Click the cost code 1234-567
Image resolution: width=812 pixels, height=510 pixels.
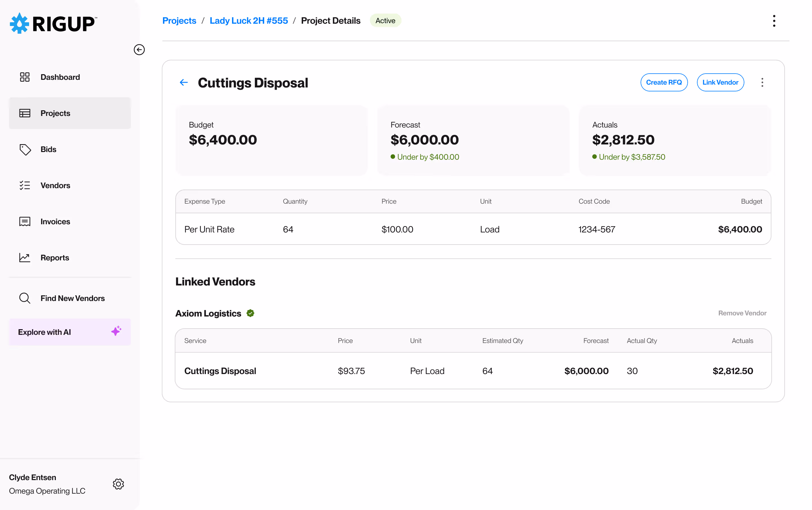(597, 229)
